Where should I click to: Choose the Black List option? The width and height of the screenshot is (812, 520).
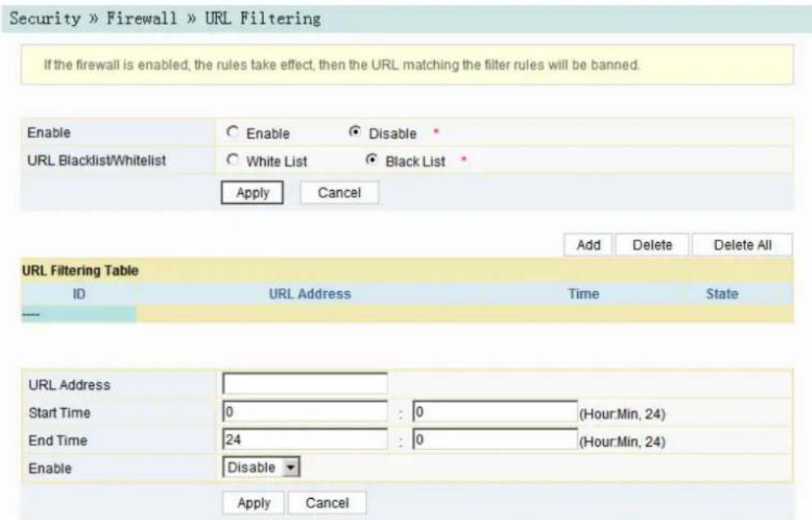pos(371,160)
